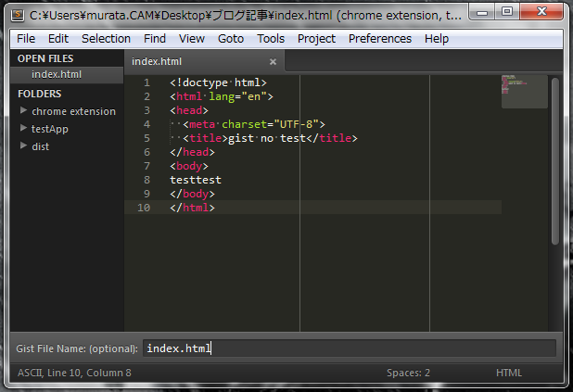Maximize the Sublime Text window
Image resolution: width=573 pixels, height=392 pixels.
[507, 12]
